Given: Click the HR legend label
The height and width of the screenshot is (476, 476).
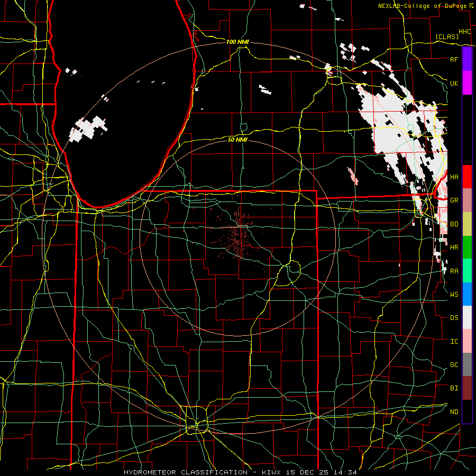Looking at the screenshot, I should (454, 248).
